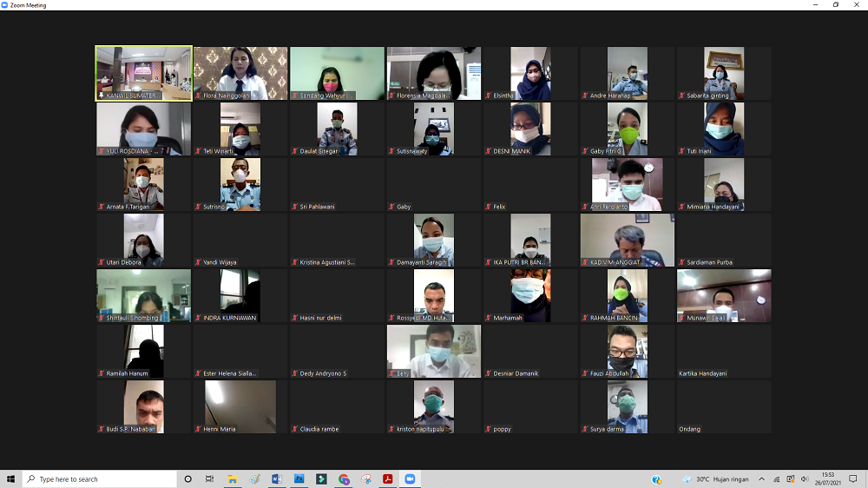Image resolution: width=868 pixels, height=488 pixels.
Task: Click the volume icon in system tray
Action: point(804,478)
